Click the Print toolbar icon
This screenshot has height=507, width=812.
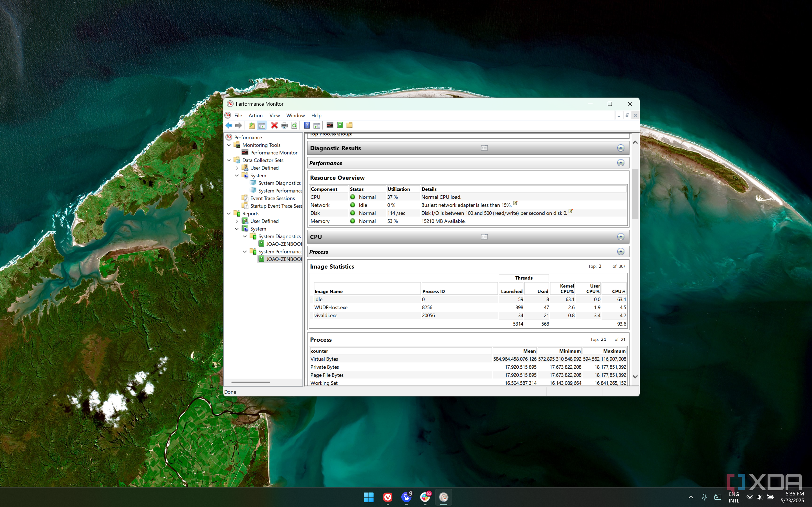click(x=284, y=125)
